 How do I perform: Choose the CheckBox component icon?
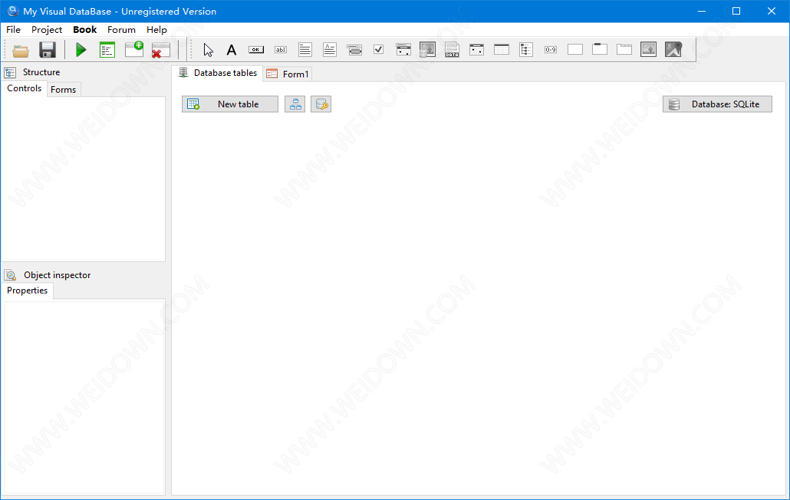(378, 49)
